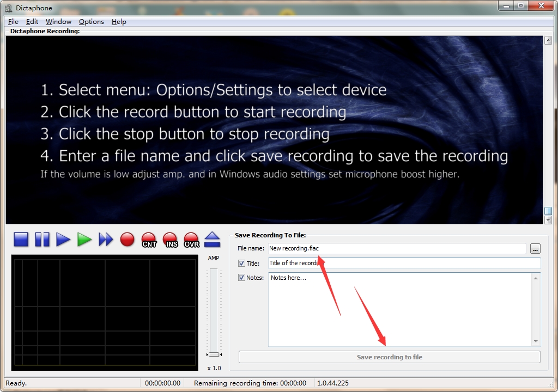Open the File menu

tap(13, 22)
